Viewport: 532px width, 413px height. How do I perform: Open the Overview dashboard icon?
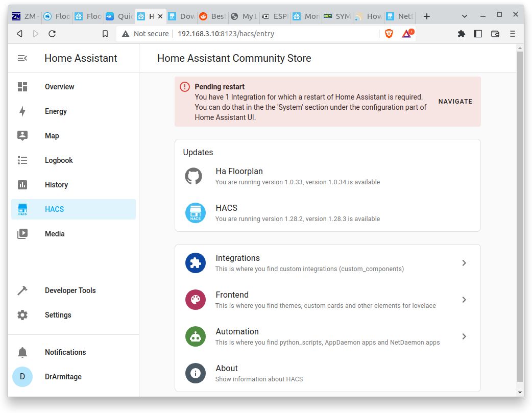point(22,87)
